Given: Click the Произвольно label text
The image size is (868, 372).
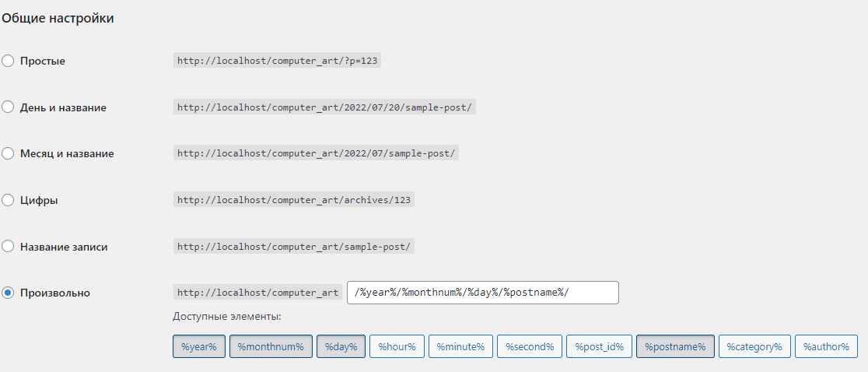Looking at the screenshot, I should point(55,293).
